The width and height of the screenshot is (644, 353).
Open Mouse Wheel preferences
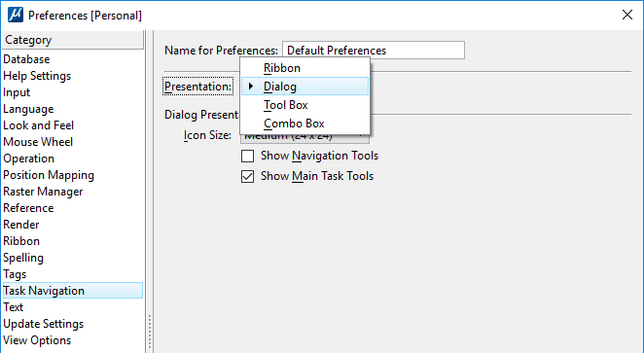point(38,142)
